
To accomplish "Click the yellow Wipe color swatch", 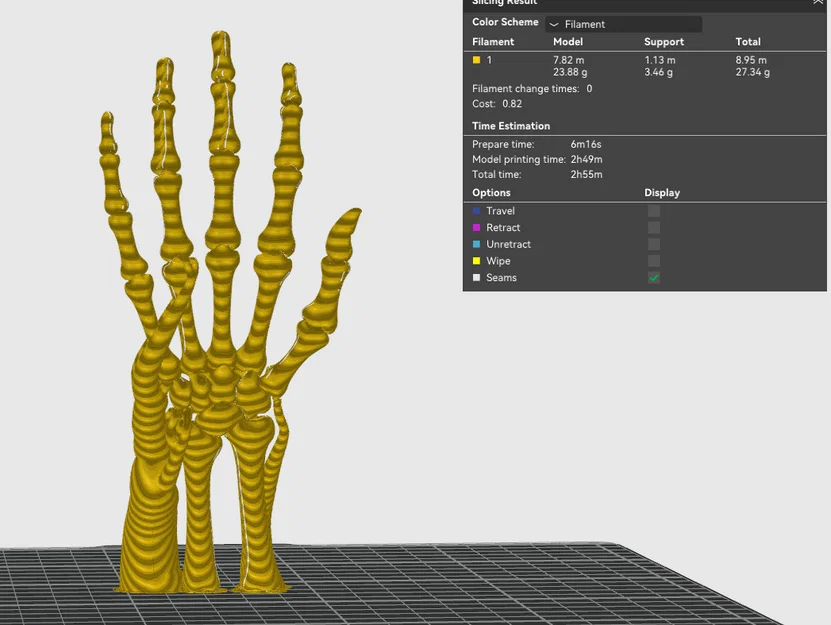I will 476,261.
